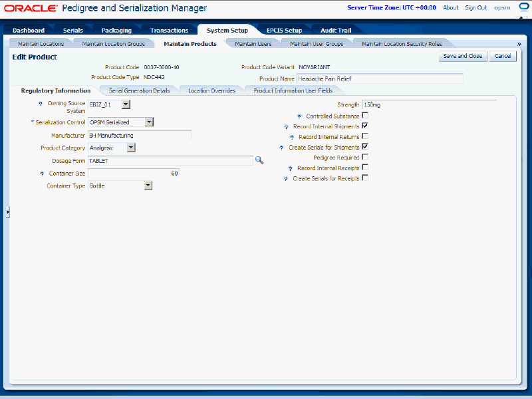Open Maintain Locations subtab

(x=41, y=44)
